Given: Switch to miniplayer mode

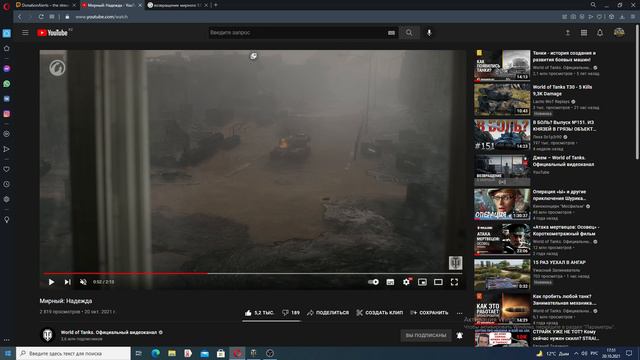Looking at the screenshot, I should pyautogui.click(x=422, y=282).
